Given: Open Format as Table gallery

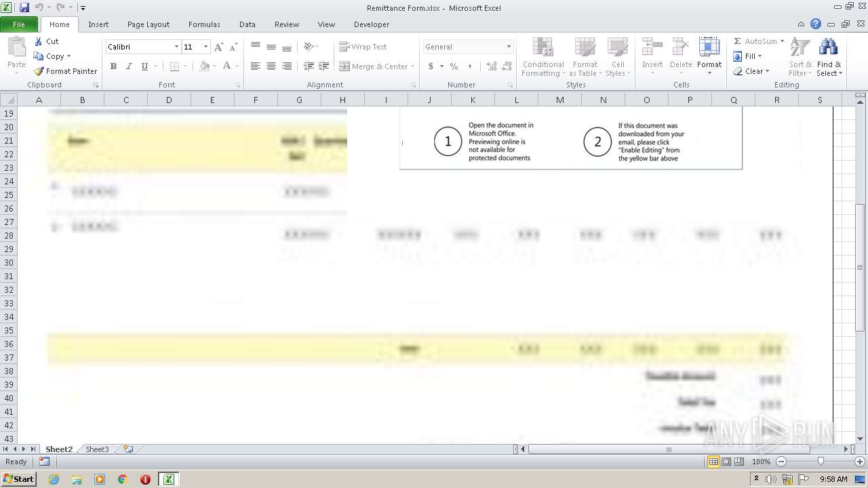Looking at the screenshot, I should [585, 58].
